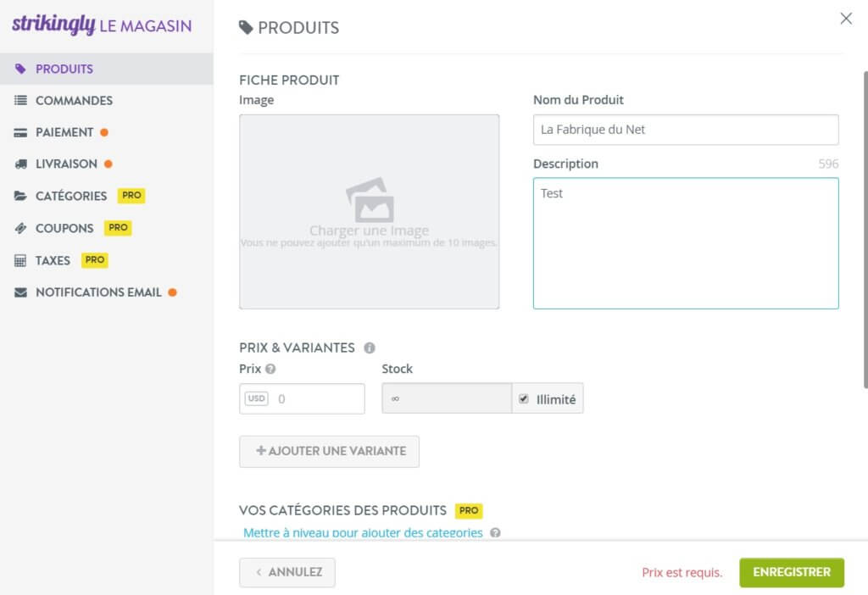The image size is (868, 595).
Task: Click the help icon next to Prix label
Action: click(x=270, y=369)
